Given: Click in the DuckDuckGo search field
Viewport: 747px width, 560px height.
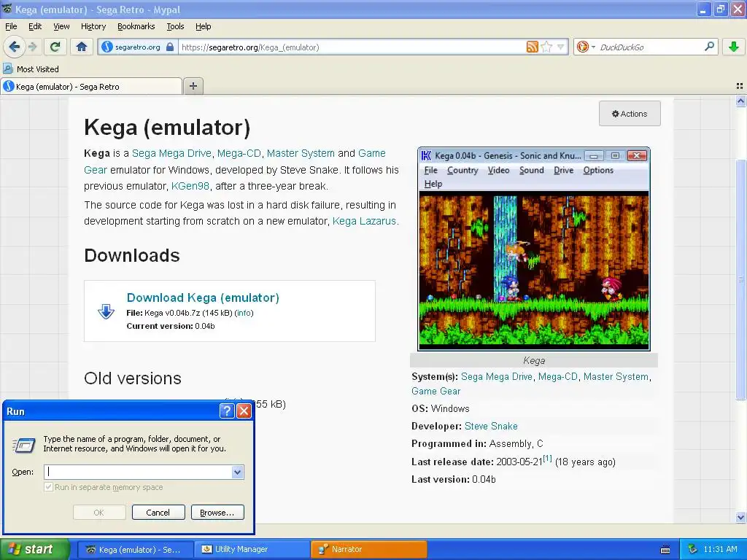Looking at the screenshot, I should click(x=649, y=47).
